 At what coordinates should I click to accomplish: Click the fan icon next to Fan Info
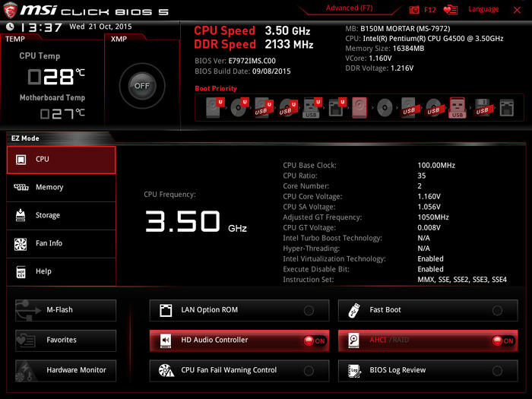point(21,244)
